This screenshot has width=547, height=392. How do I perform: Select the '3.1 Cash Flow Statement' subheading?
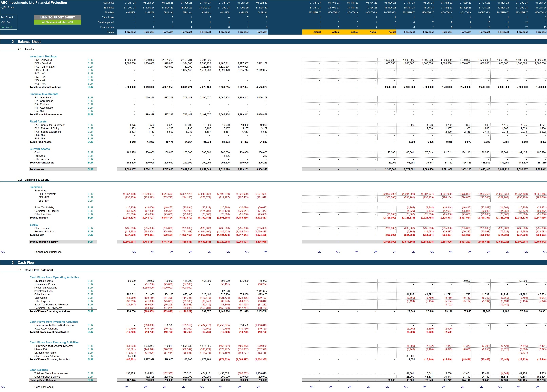point(35,270)
